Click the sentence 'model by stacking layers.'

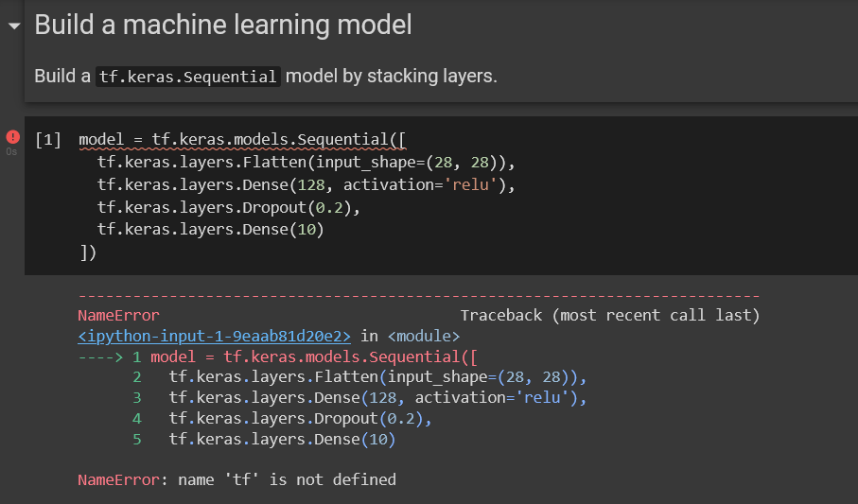click(392, 76)
